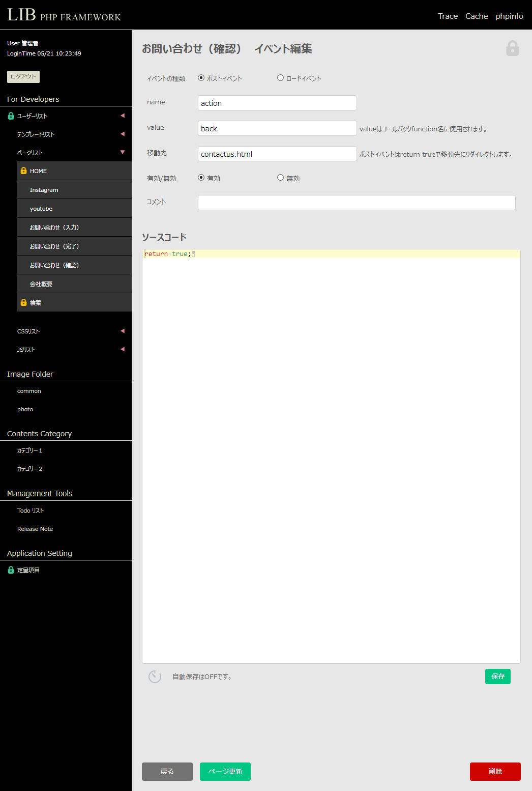Select the ロードイベント radio button

coord(280,78)
